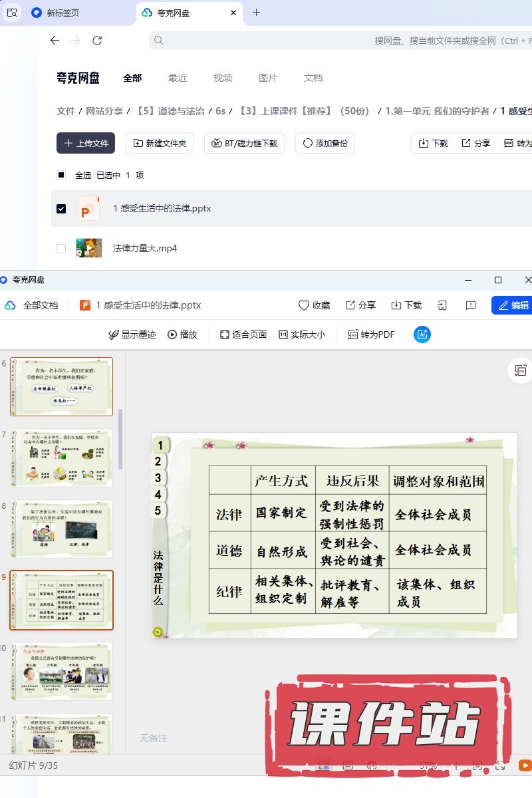Viewport: 532px width, 798px height.
Task: Check the box for 法律力量大.mp4
Action: (x=61, y=248)
